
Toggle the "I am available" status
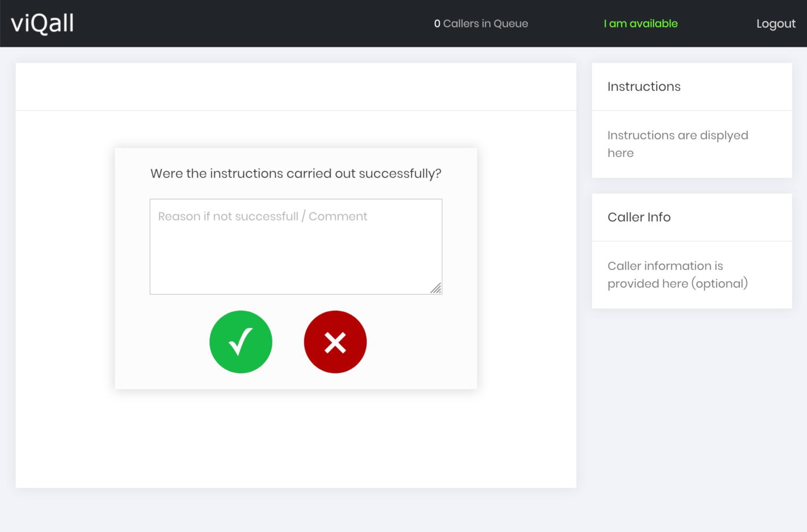tap(640, 23)
